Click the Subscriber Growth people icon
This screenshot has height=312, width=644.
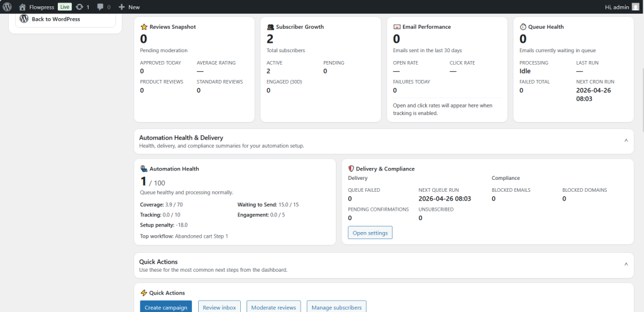(270, 26)
